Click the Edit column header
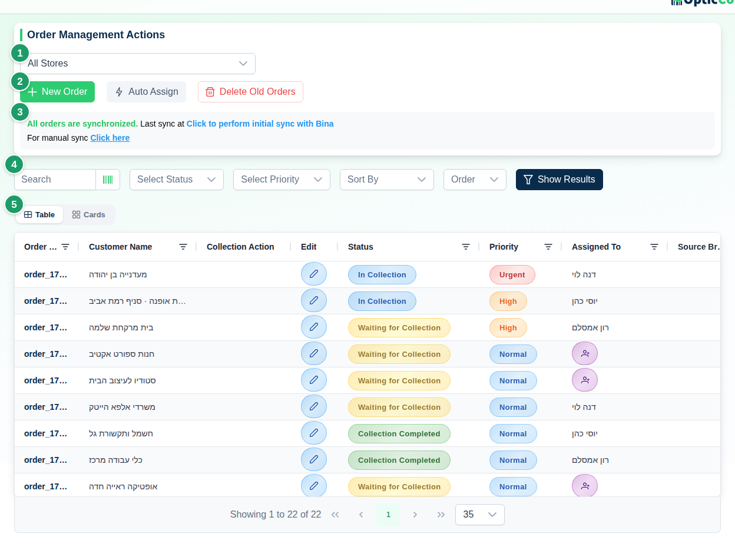735x560 pixels. click(x=309, y=247)
